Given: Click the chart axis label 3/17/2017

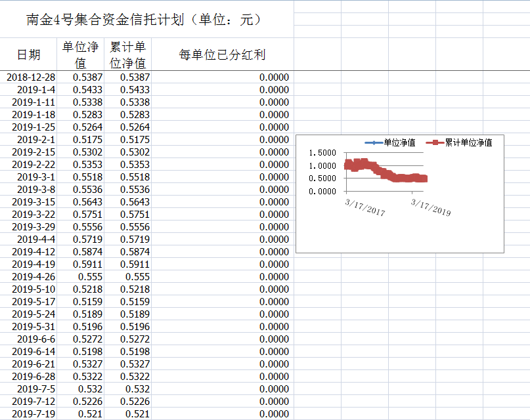Looking at the screenshot, I should pos(365,207).
